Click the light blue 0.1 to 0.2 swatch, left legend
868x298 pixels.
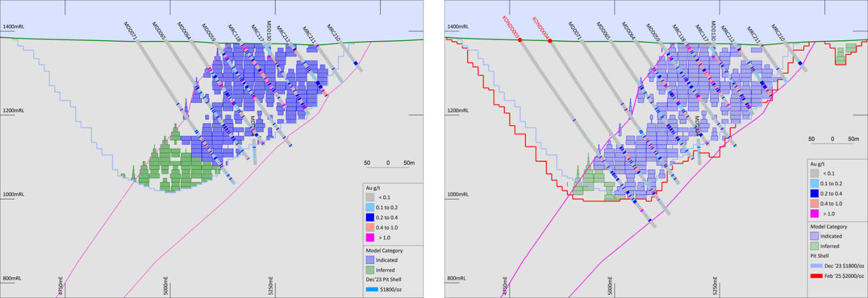tap(370, 207)
